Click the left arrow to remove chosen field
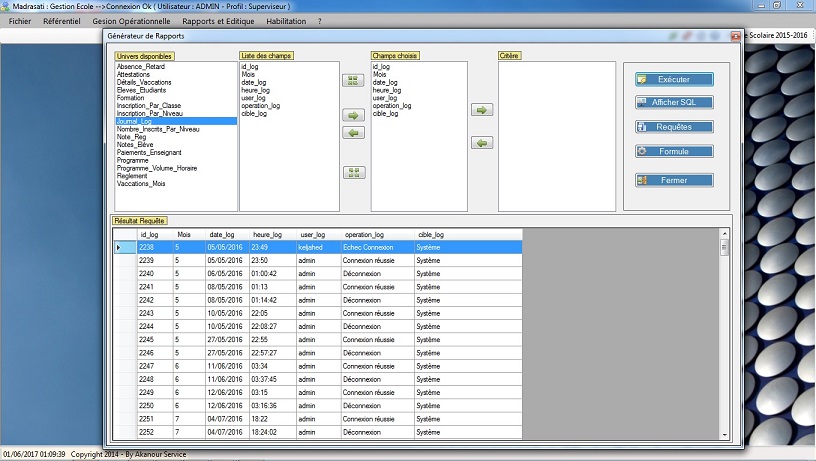This screenshot has height=461, width=816. 354,133
